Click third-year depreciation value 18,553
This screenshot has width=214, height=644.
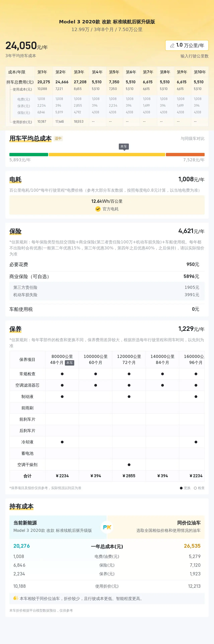pos(79,122)
